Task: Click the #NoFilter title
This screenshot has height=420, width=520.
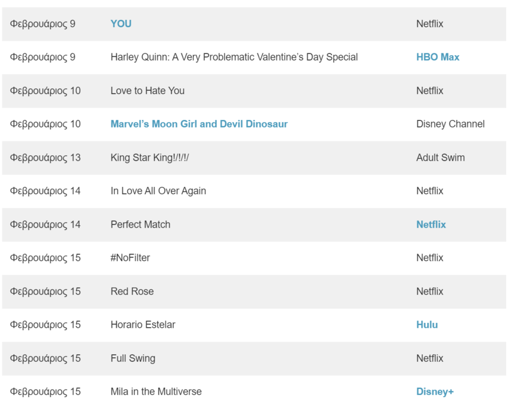Action: click(x=130, y=258)
